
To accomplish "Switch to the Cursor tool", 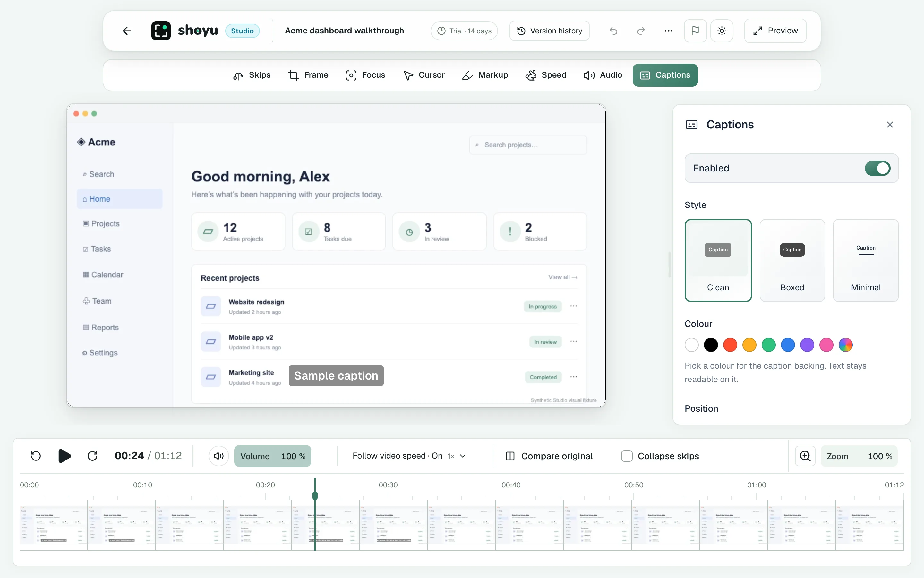I will click(x=424, y=75).
